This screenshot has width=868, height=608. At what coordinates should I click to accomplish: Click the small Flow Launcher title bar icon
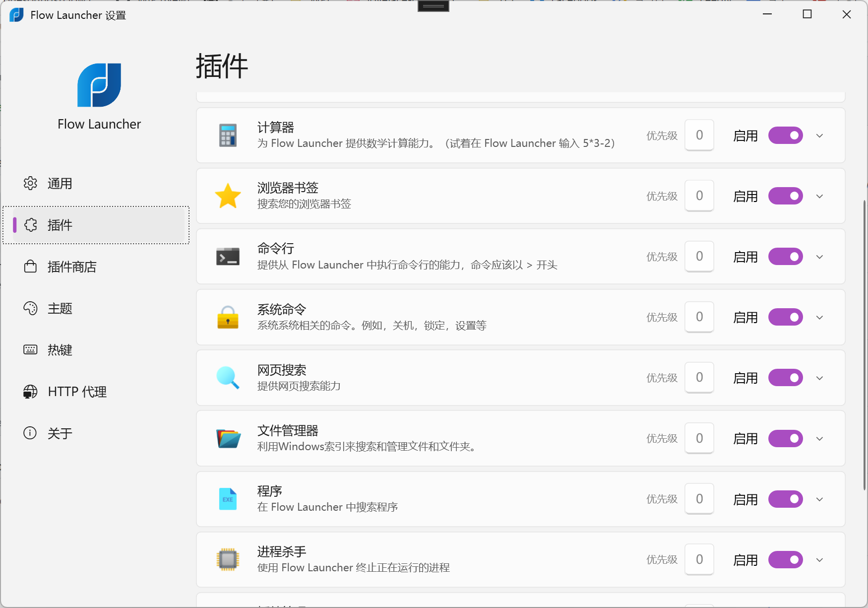coord(16,15)
